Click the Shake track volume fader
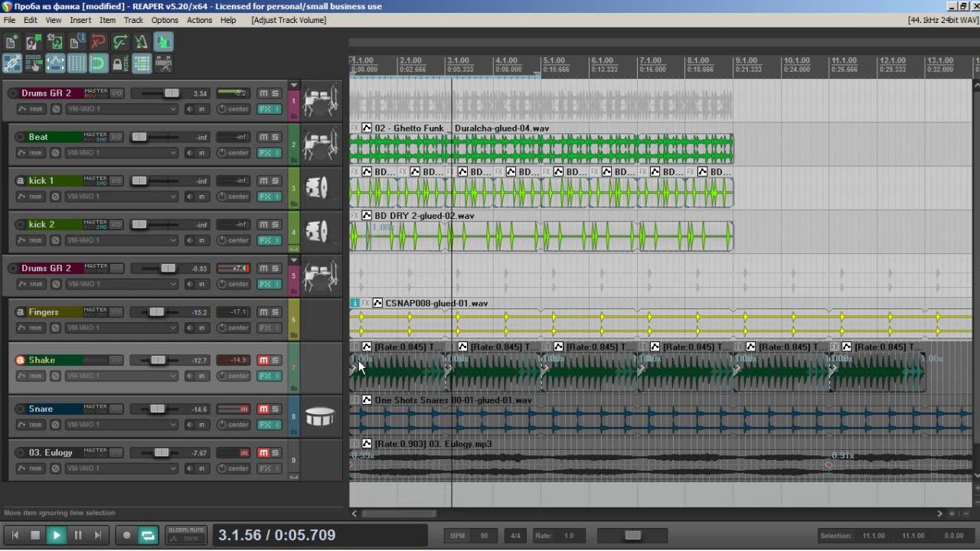The image size is (980, 551). click(x=158, y=360)
